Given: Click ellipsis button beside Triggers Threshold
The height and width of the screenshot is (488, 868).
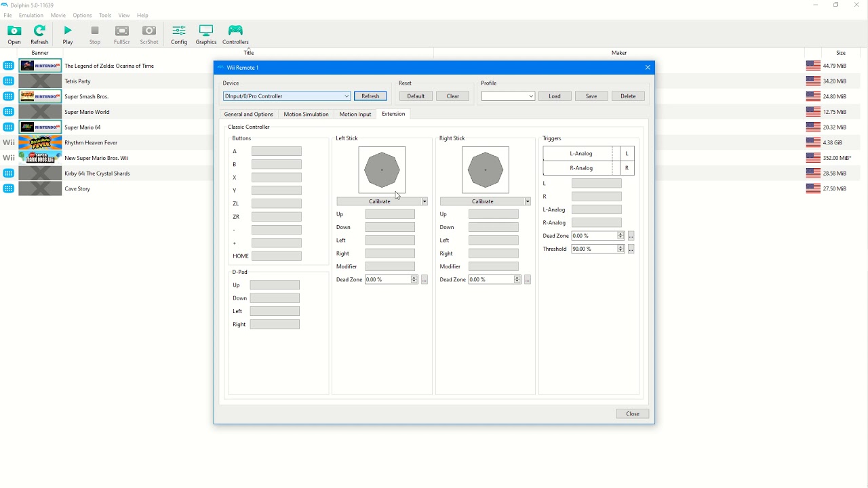Looking at the screenshot, I should click(631, 249).
